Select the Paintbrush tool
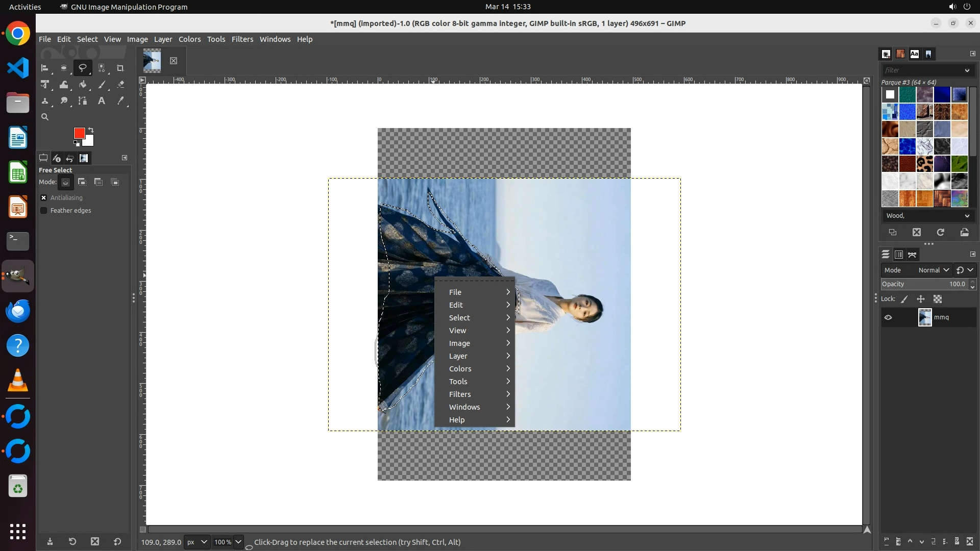 coord(102,85)
